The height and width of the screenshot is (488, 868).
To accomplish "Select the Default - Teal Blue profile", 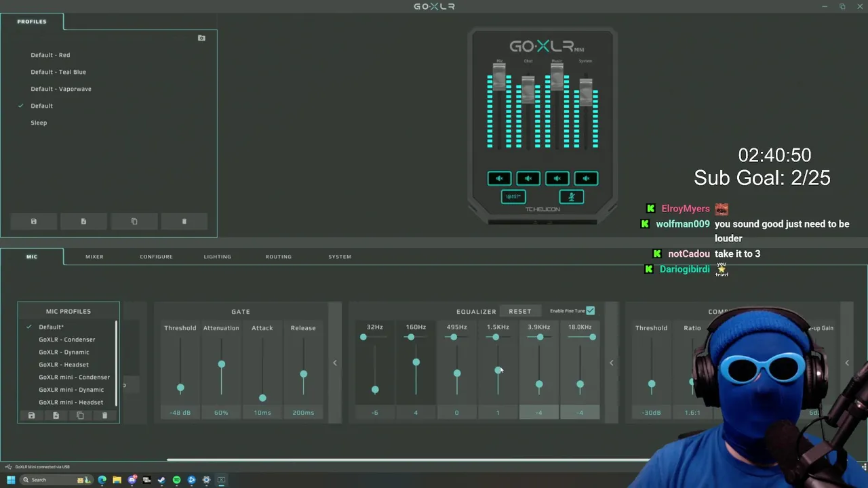I will click(58, 72).
